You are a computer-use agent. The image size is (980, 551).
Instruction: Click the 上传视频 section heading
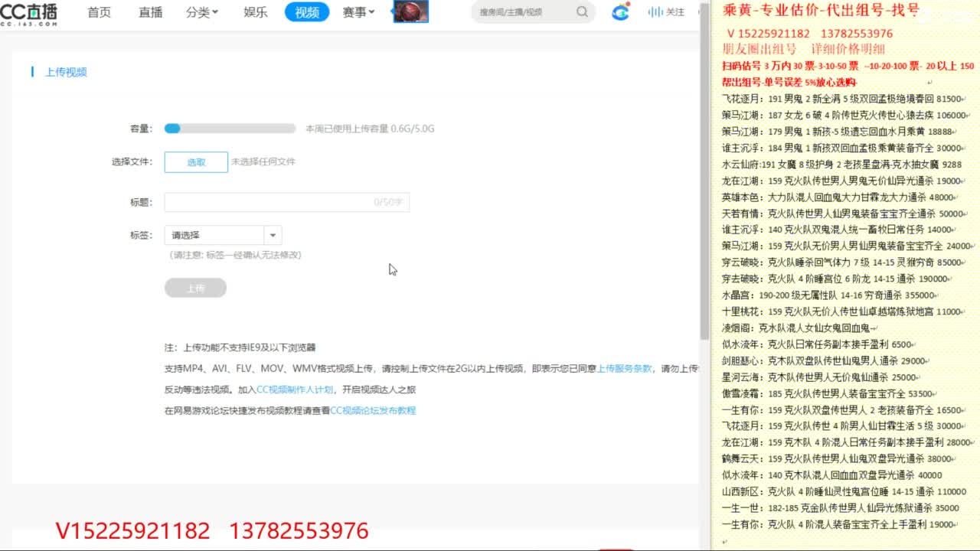(66, 72)
